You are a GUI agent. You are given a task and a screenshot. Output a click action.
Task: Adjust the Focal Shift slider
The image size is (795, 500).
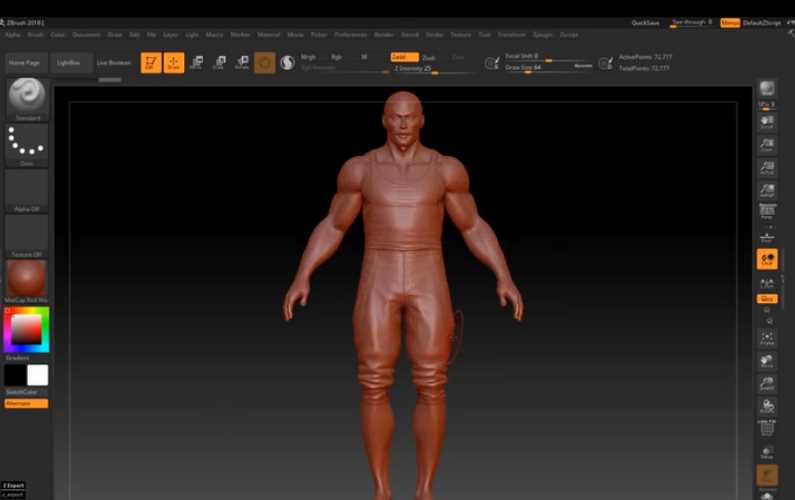pyautogui.click(x=548, y=57)
